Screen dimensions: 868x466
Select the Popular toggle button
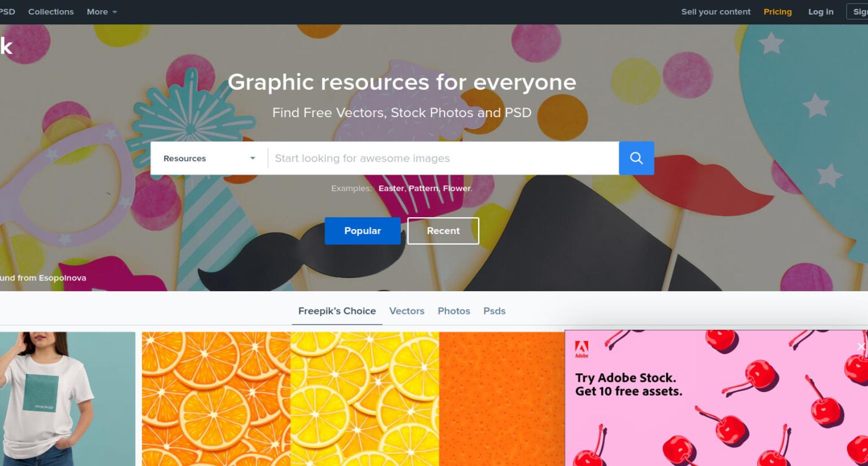pos(362,231)
